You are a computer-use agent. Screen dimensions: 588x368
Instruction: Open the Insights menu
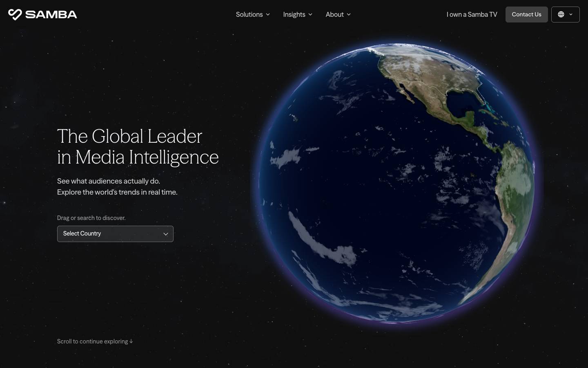298,14
